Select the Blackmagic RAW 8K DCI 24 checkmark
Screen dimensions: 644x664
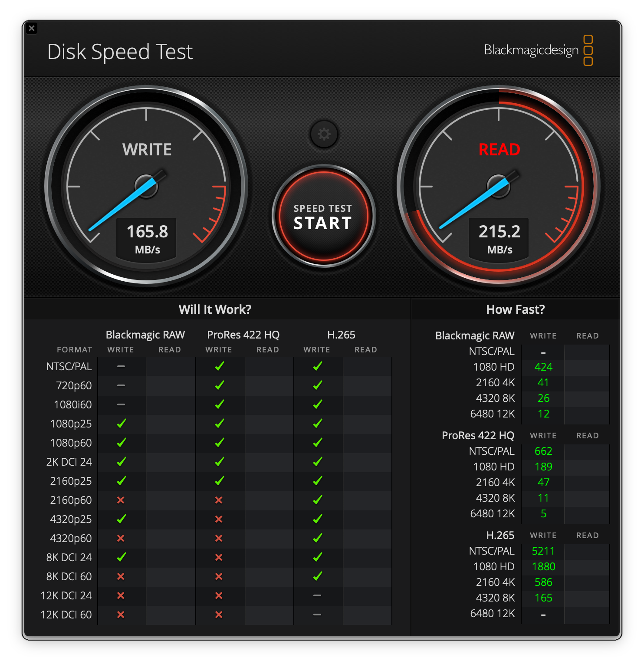(122, 557)
